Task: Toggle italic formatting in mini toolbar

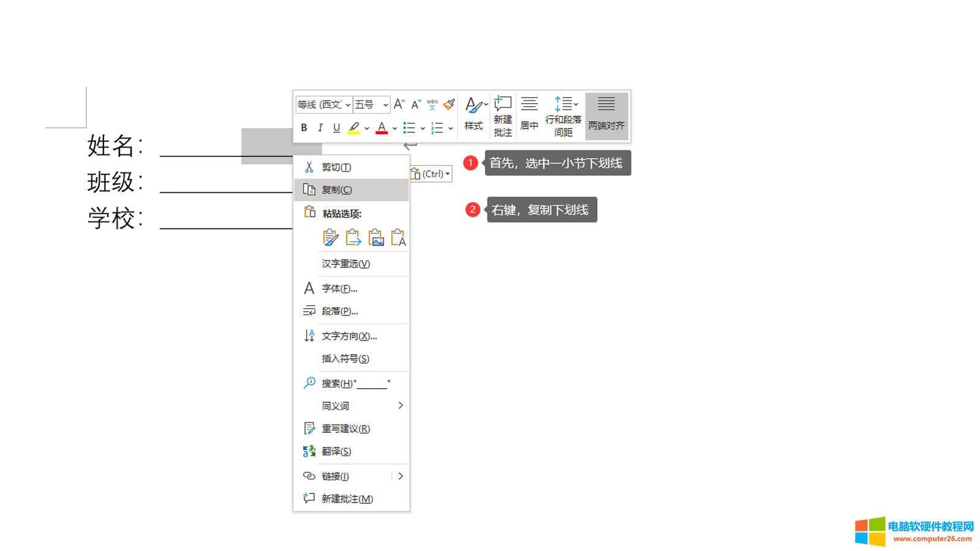Action: (x=320, y=128)
